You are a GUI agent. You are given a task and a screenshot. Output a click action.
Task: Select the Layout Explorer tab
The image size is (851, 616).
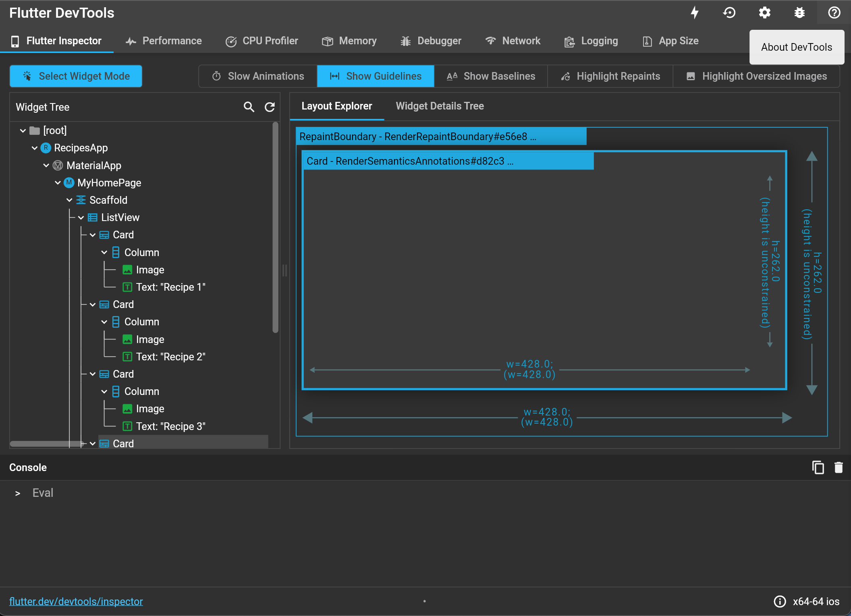337,106
